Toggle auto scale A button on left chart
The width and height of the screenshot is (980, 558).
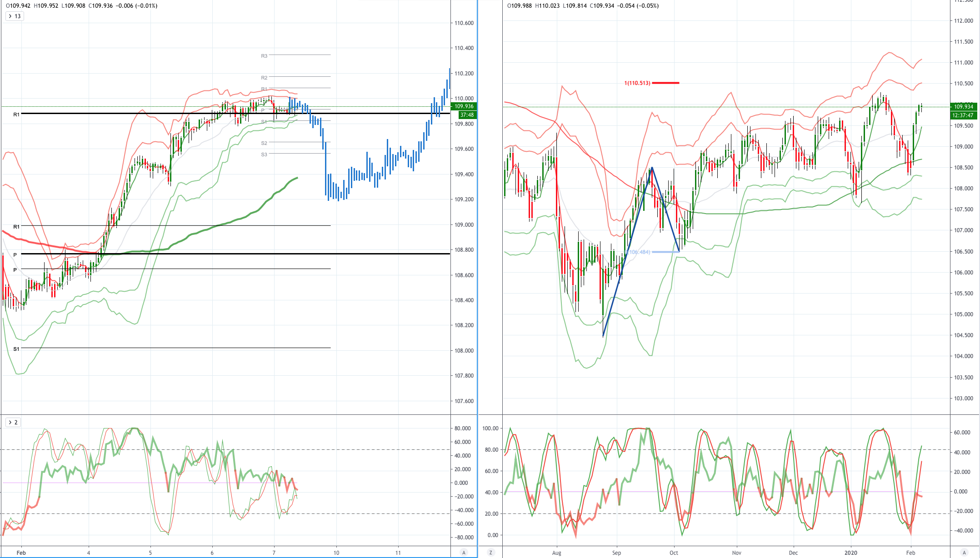tap(464, 552)
